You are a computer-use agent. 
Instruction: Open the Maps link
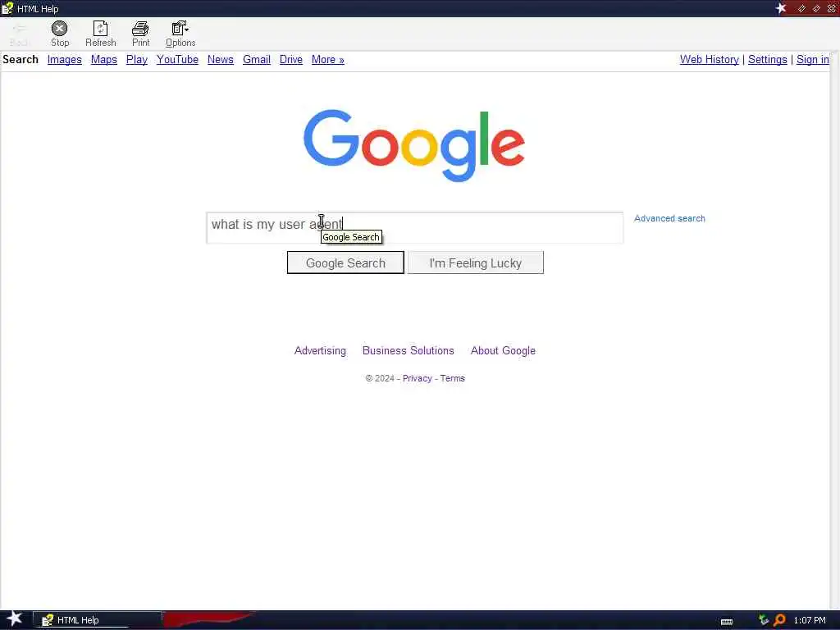[104, 59]
